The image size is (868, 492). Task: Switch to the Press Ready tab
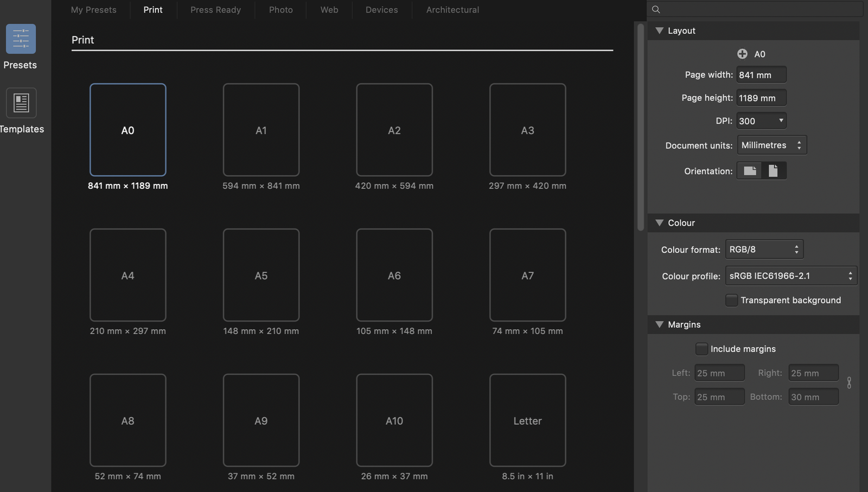click(215, 10)
